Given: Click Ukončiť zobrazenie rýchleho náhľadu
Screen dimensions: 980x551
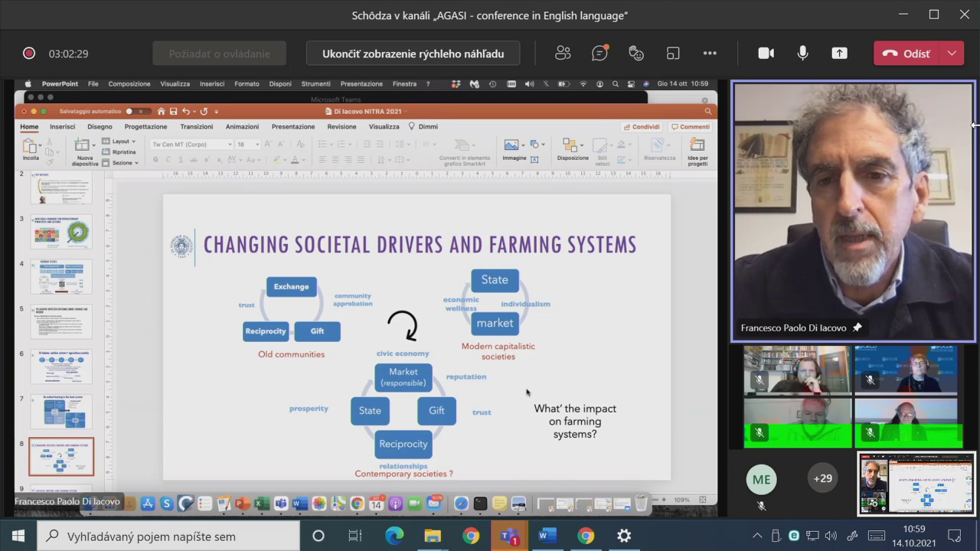Looking at the screenshot, I should click(413, 54).
